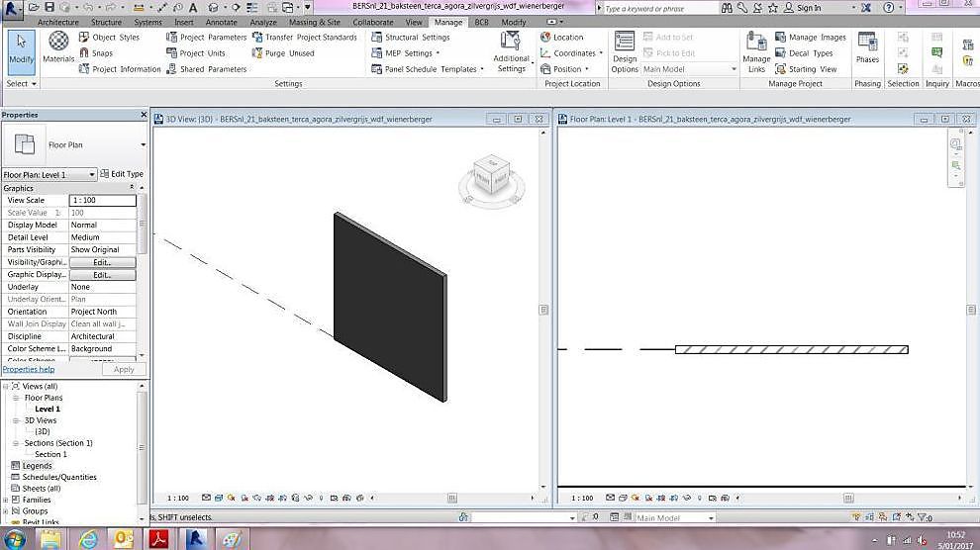The width and height of the screenshot is (980, 550).
Task: Open the Manage Links tool
Action: [x=756, y=51]
